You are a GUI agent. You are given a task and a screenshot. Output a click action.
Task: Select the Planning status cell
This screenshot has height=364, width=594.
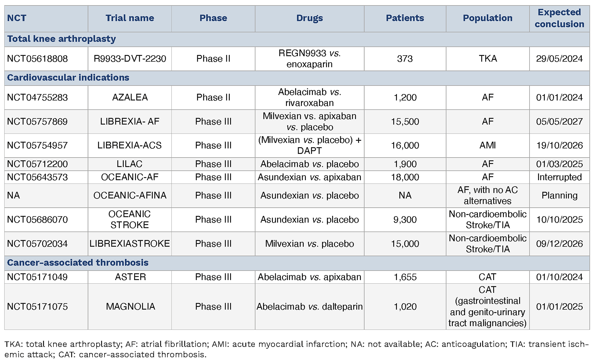coord(559,195)
